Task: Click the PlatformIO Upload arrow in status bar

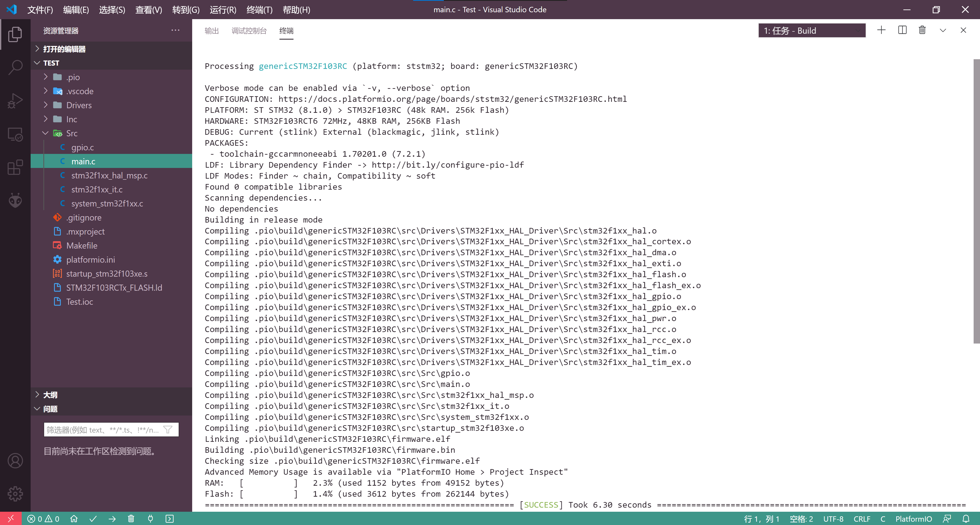Action: 112,519
